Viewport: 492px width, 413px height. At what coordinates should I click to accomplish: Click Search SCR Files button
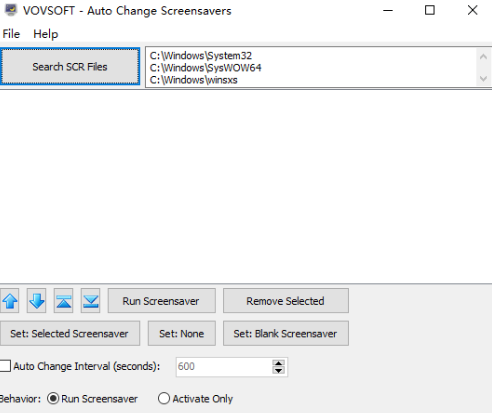70,67
